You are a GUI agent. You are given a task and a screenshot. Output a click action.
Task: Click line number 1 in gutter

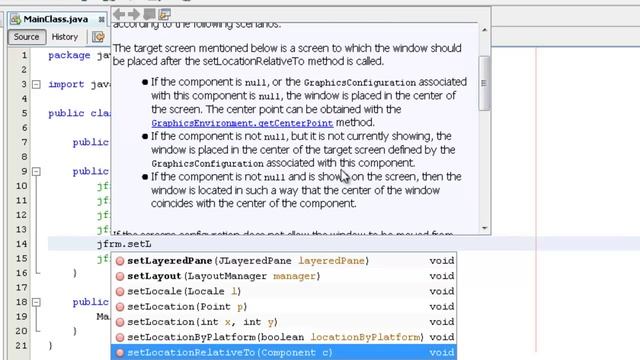pyautogui.click(x=24, y=55)
